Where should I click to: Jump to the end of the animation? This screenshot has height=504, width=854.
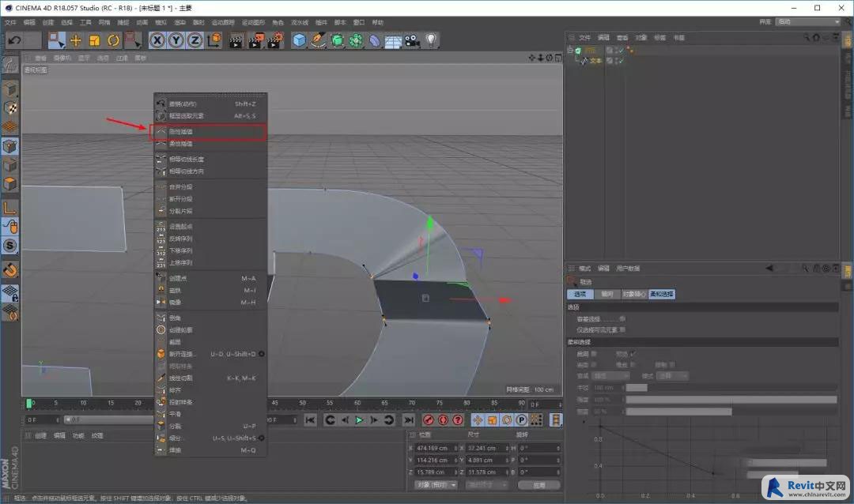point(409,419)
